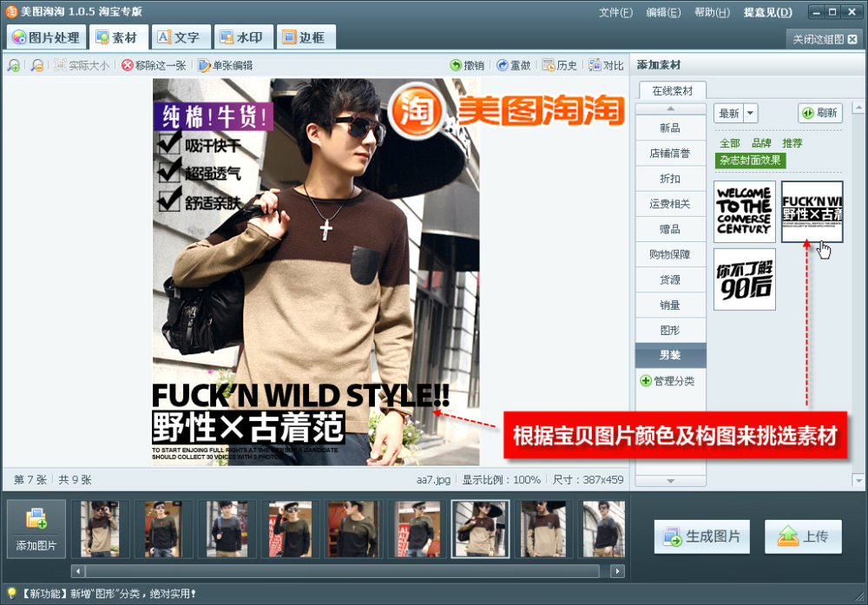This screenshot has height=605, width=868.
Task: Open the 编辑(E) menu
Action: click(663, 12)
